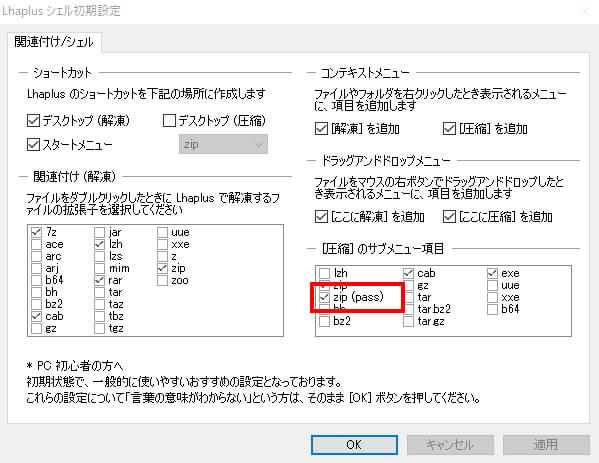Toggle スタートメニュー shortcut checkbox
This screenshot has width=599, height=463.
tap(34, 144)
